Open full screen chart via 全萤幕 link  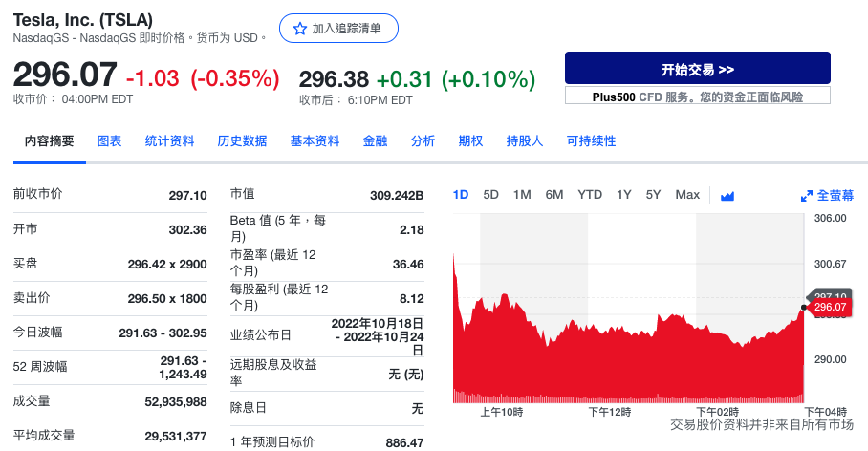(835, 195)
